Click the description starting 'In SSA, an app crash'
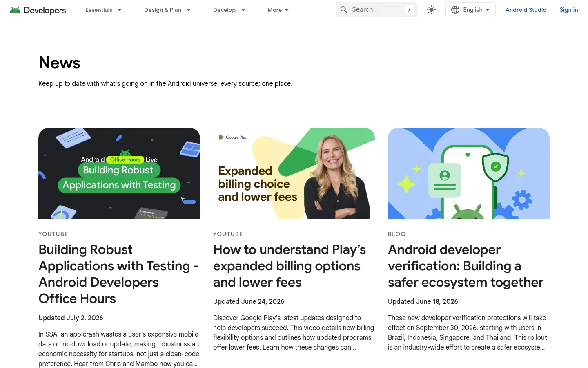This screenshot has height=368, width=588. 119,349
